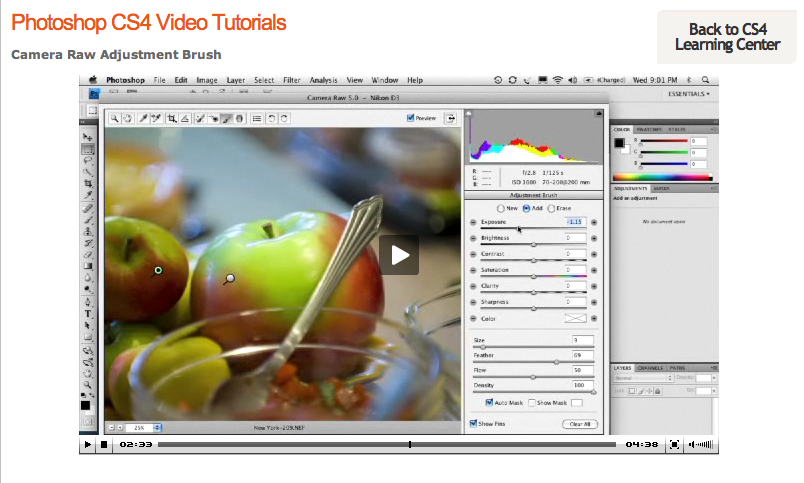804x483 pixels.
Task: Select the Red Eye Removal tool
Action: pyautogui.click(x=213, y=118)
